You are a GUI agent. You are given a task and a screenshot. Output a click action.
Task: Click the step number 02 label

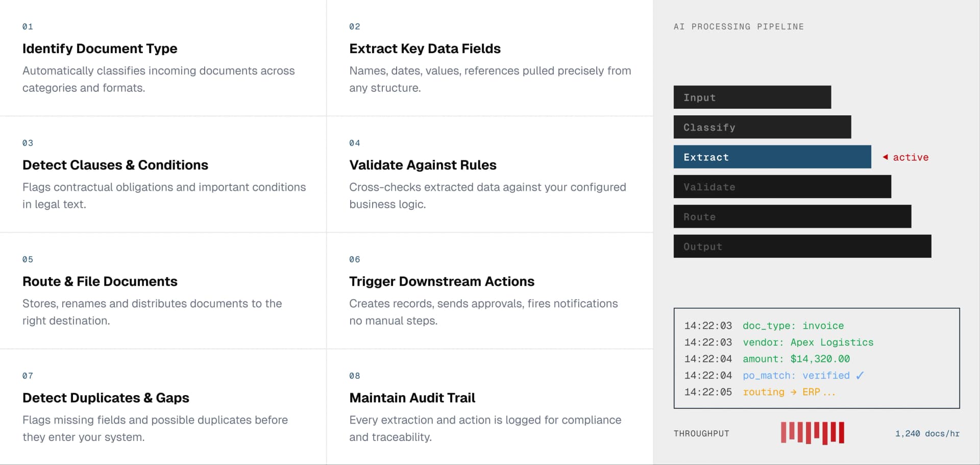point(355,27)
